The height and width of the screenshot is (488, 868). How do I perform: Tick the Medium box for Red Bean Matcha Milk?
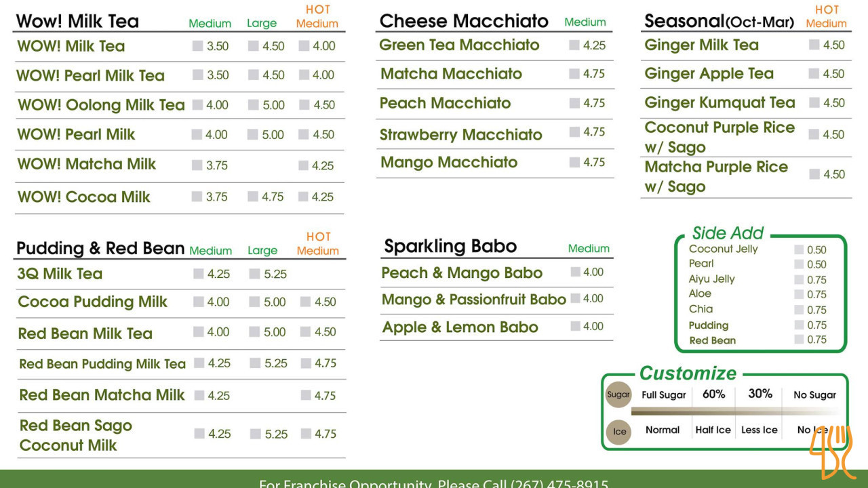199,395
